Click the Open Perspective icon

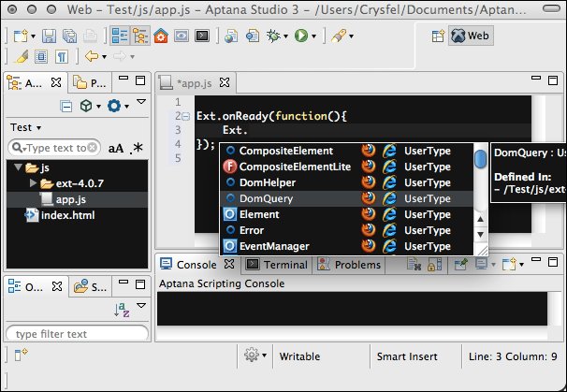point(438,36)
